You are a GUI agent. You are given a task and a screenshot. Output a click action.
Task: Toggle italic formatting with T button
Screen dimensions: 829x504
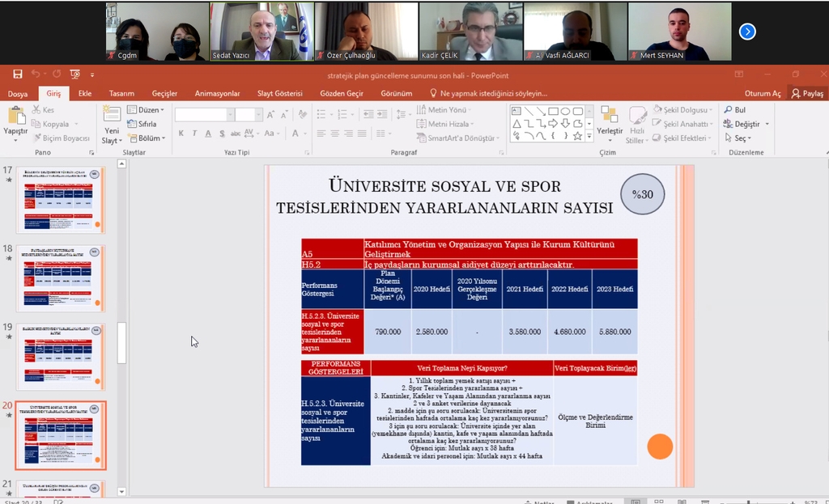195,133
